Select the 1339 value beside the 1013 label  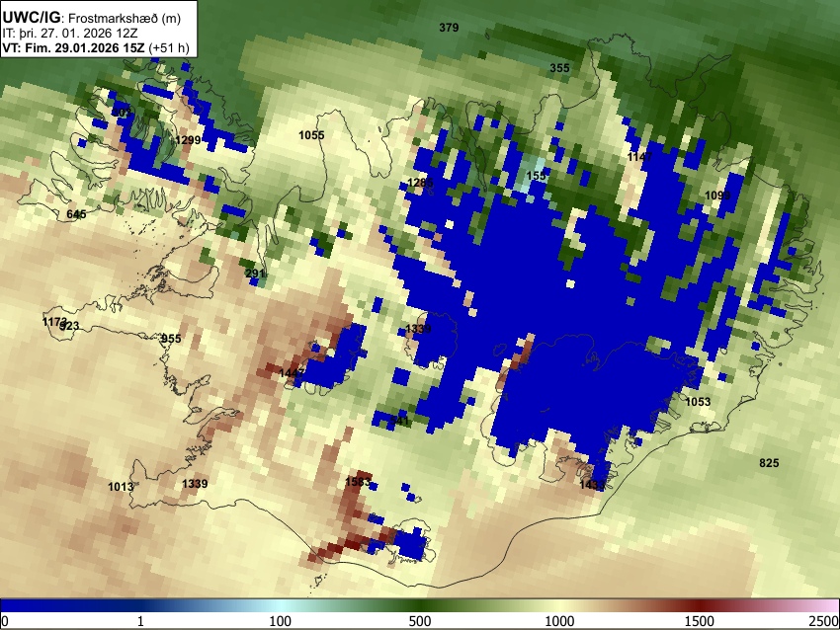(195, 484)
